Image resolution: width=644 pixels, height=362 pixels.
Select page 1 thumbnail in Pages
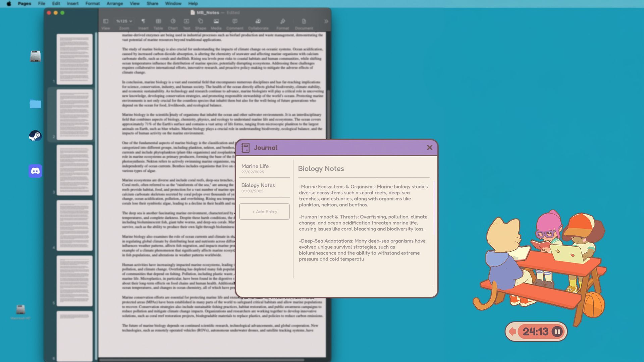tap(74, 59)
